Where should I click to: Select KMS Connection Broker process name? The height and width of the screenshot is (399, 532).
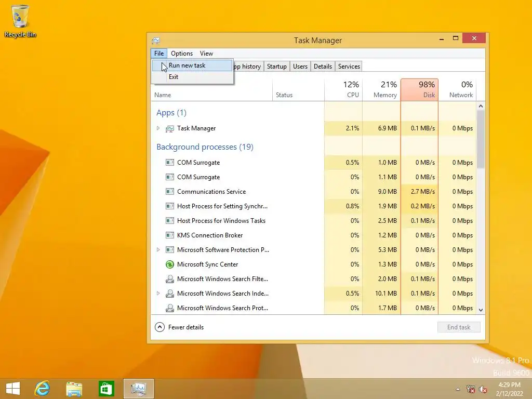click(210, 235)
